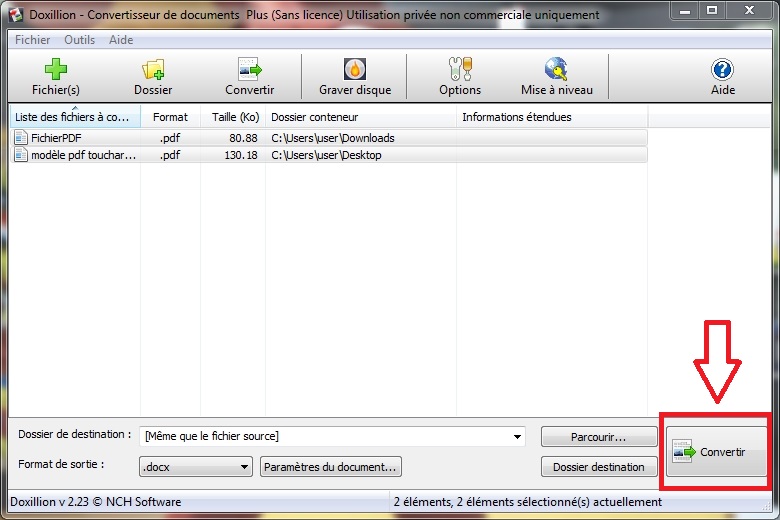Click the Dossier destination button
The image size is (780, 520).
point(599,467)
